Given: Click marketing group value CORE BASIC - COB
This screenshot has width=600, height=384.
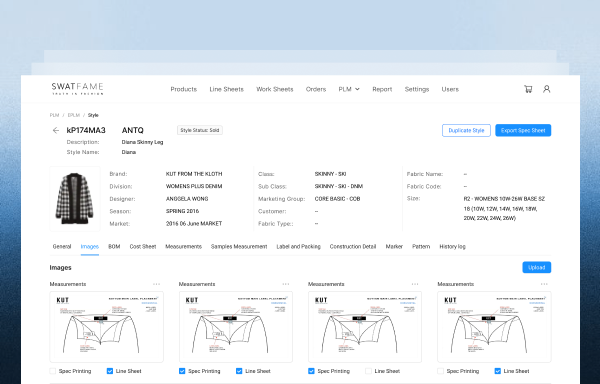Looking at the screenshot, I should [338, 199].
